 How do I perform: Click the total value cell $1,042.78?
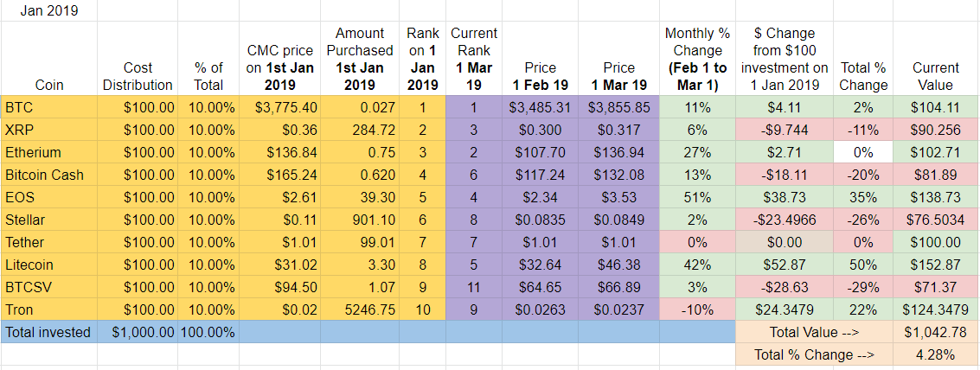point(936,332)
